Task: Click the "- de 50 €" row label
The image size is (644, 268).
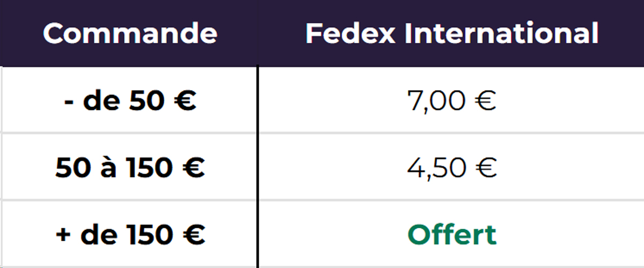Action: [130, 101]
